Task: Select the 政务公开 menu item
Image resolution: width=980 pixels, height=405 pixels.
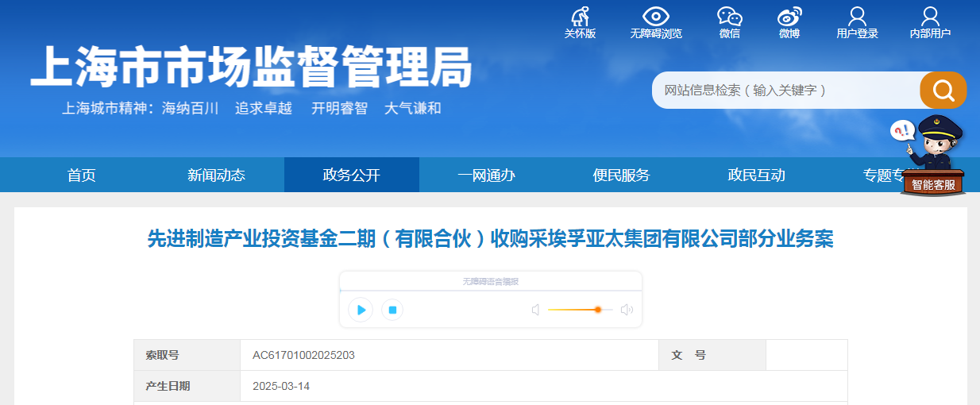Action: coord(352,175)
